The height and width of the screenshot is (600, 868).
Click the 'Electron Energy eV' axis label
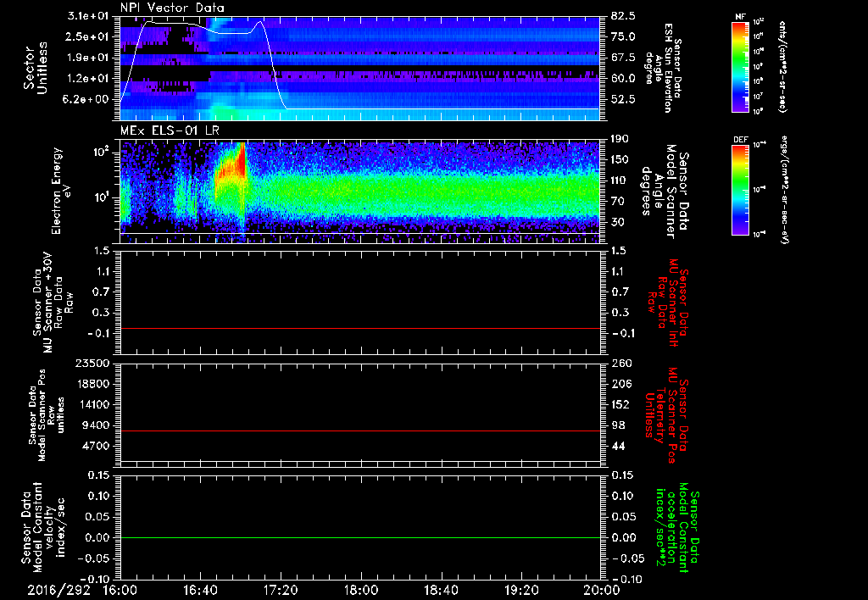tap(61, 191)
